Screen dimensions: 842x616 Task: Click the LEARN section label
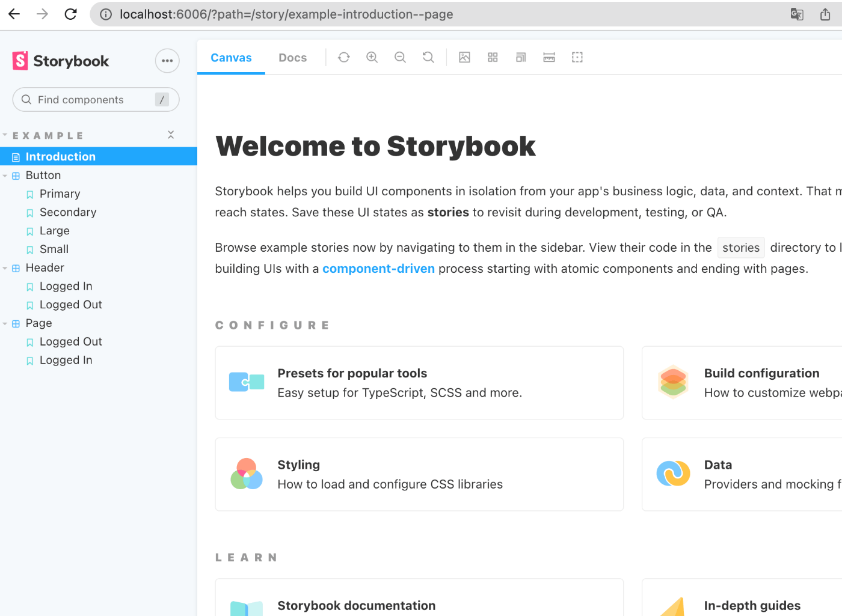click(x=247, y=558)
